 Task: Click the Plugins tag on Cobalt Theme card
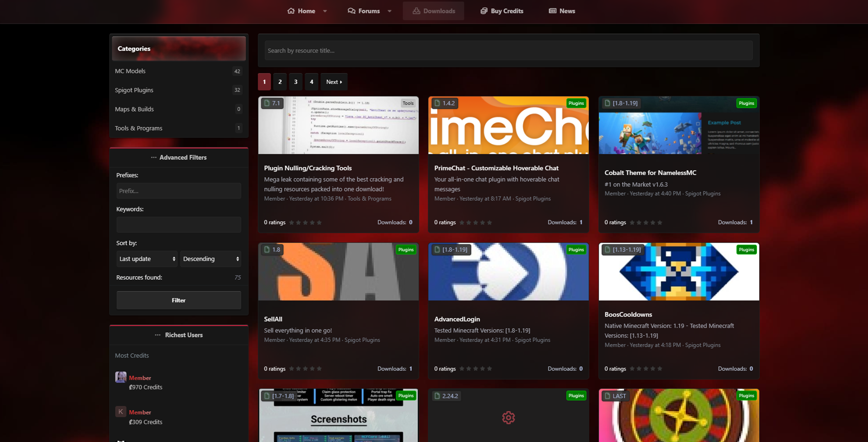point(746,103)
